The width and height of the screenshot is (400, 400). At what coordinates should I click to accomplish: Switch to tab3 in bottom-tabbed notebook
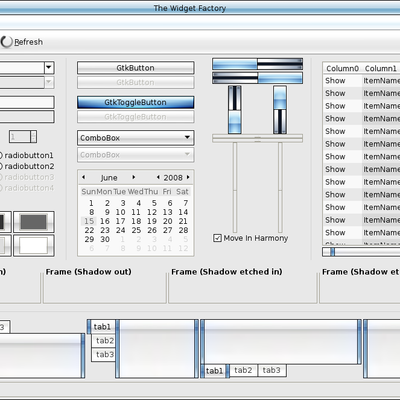click(x=271, y=370)
